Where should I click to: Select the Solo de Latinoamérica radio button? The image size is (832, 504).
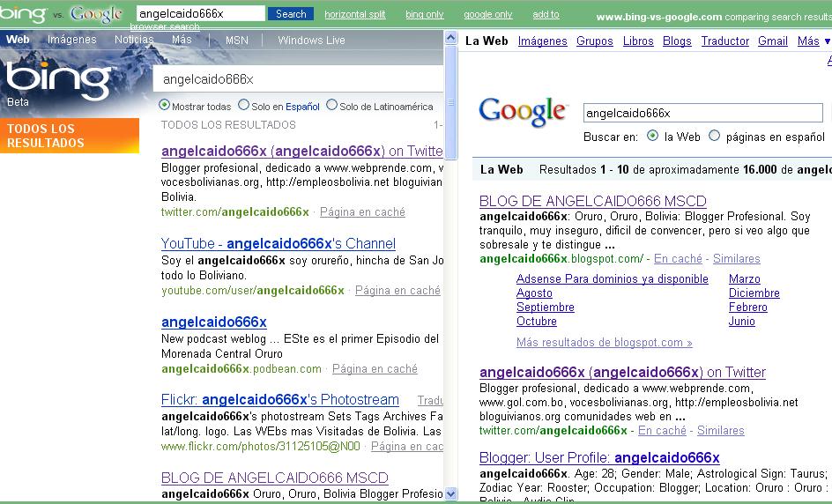331,105
